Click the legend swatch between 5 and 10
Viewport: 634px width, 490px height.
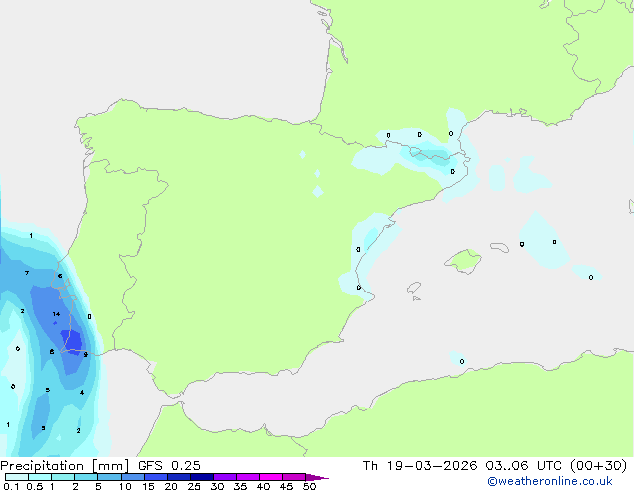point(109,477)
